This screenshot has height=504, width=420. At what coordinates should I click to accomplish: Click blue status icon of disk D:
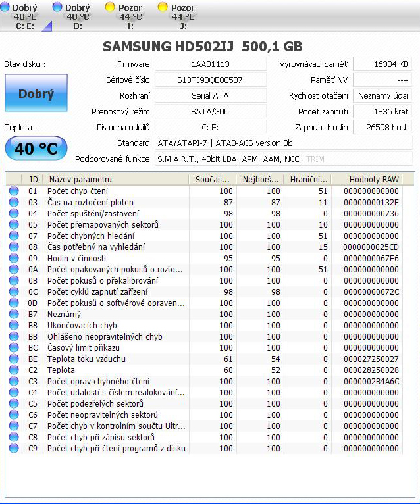(x=57, y=7)
